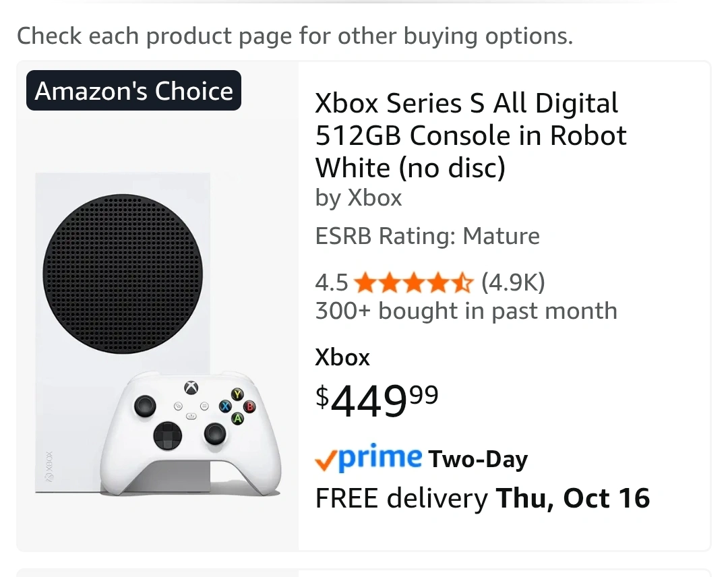Viewport: 728px width, 577px height.
Task: Tap the colored ABXY buttons on the controller
Action: tap(237, 406)
